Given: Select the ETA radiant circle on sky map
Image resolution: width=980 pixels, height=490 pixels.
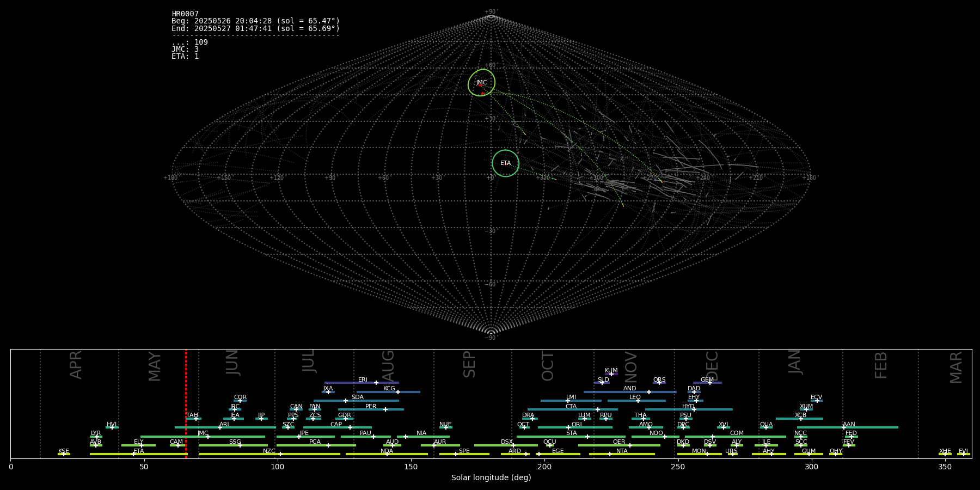Looking at the screenshot, I should 506,163.
